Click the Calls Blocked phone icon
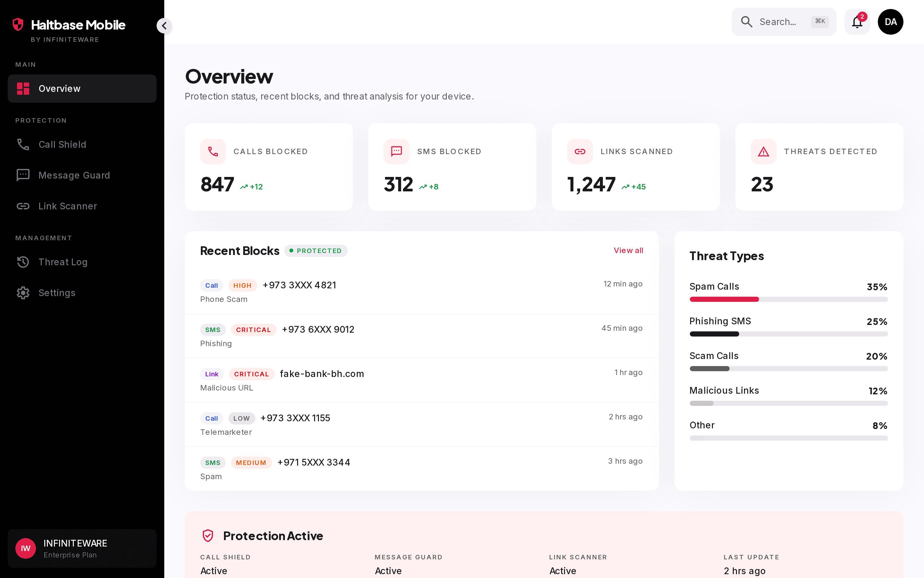 (213, 151)
